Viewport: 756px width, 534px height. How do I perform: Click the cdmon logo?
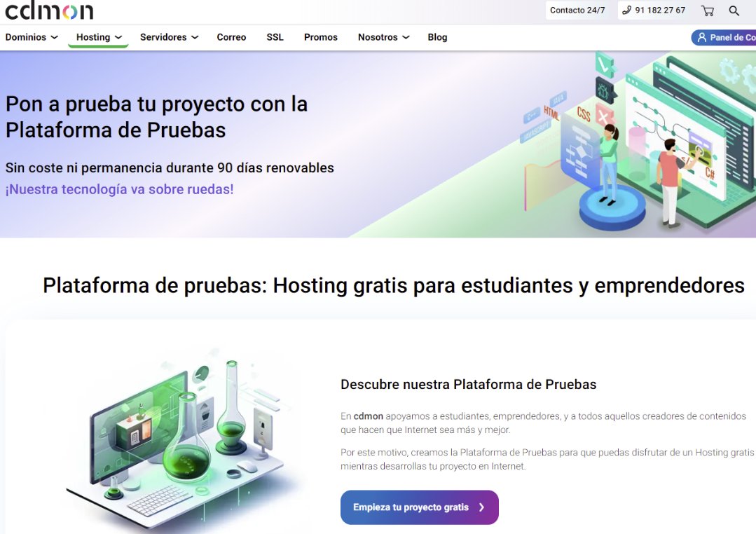click(x=49, y=10)
